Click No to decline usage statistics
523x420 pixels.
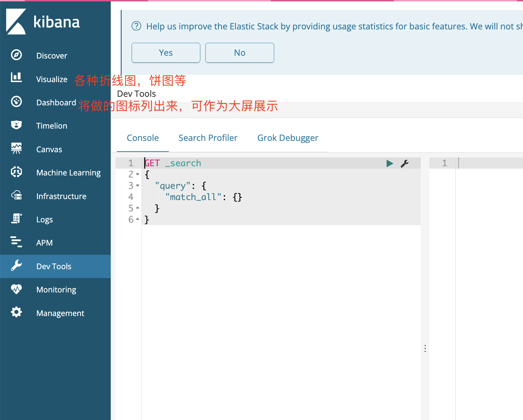tap(240, 53)
